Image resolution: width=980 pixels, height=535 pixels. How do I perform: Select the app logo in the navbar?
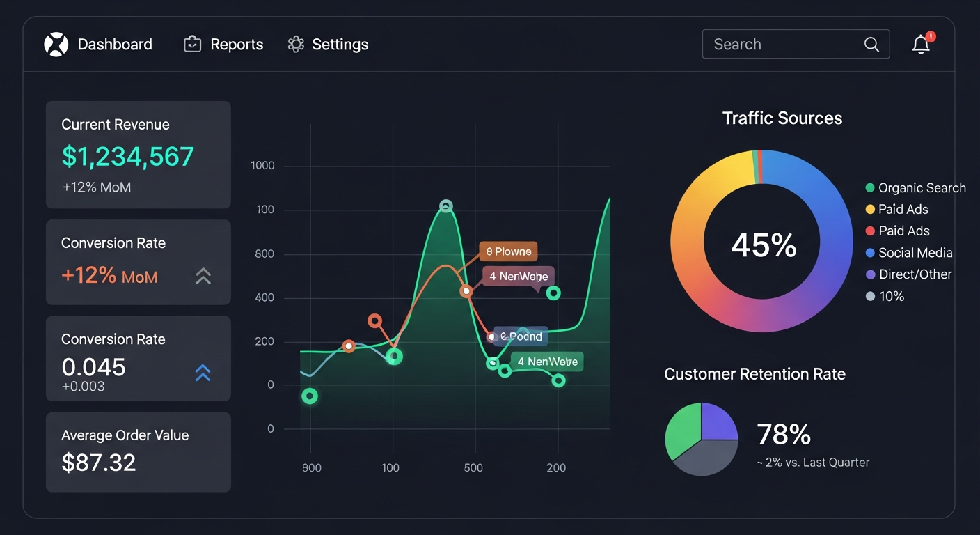[x=56, y=43]
